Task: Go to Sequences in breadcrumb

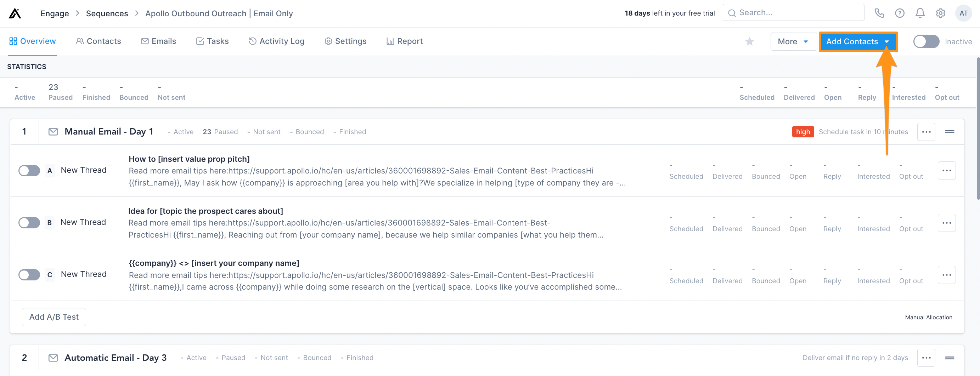Action: (x=107, y=13)
